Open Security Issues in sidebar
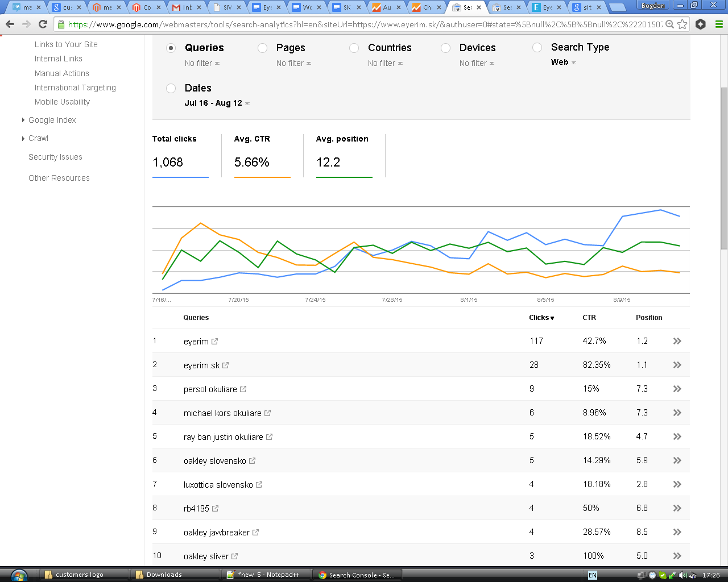 point(55,157)
